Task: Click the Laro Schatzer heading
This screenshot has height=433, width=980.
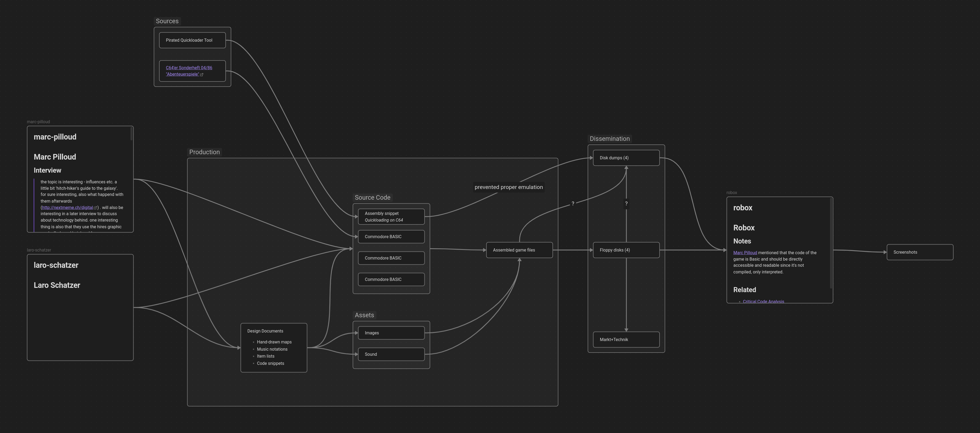Action: pyautogui.click(x=57, y=285)
